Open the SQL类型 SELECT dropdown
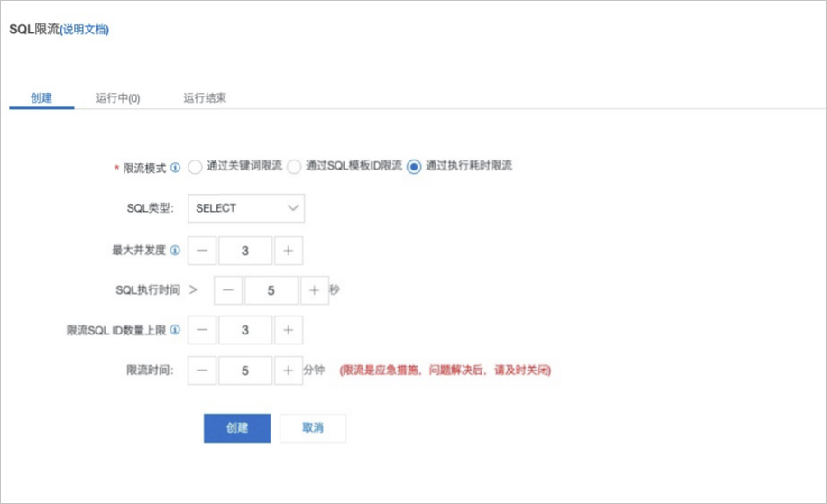 (246, 208)
